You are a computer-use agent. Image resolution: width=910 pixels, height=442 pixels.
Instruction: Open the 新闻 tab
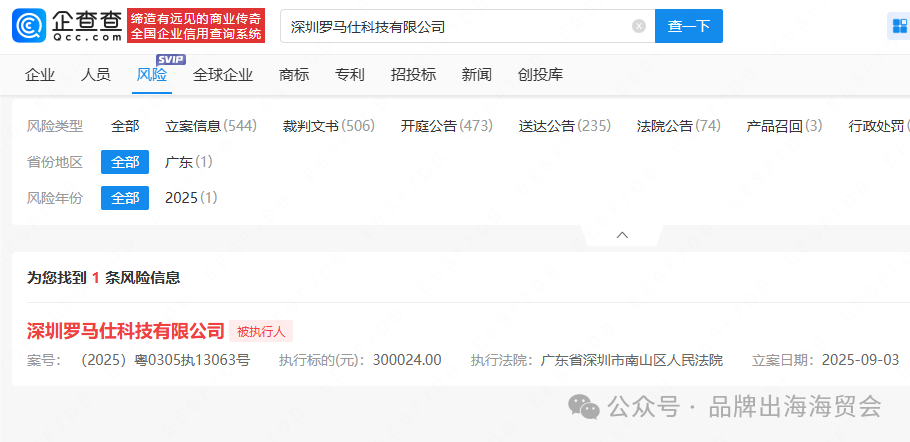[x=476, y=75]
